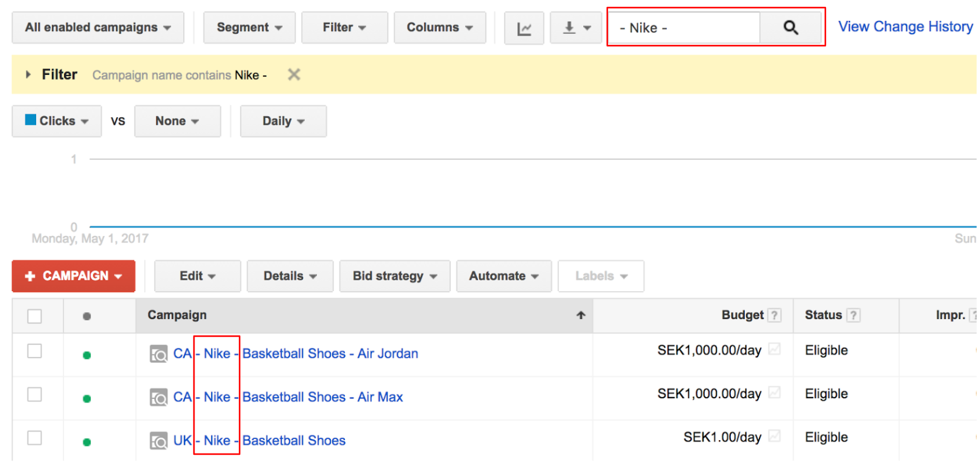Image resolution: width=980 pixels, height=463 pixels.
Task: Click the magnifier icon beside the UK Nike campaign
Action: (x=158, y=440)
